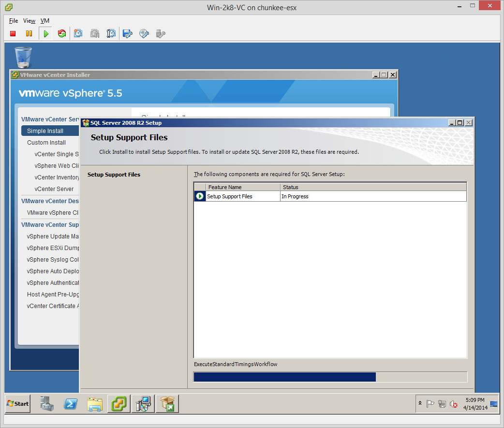Click the Windows Start button
The width and height of the screenshot is (504, 428).
18,403
